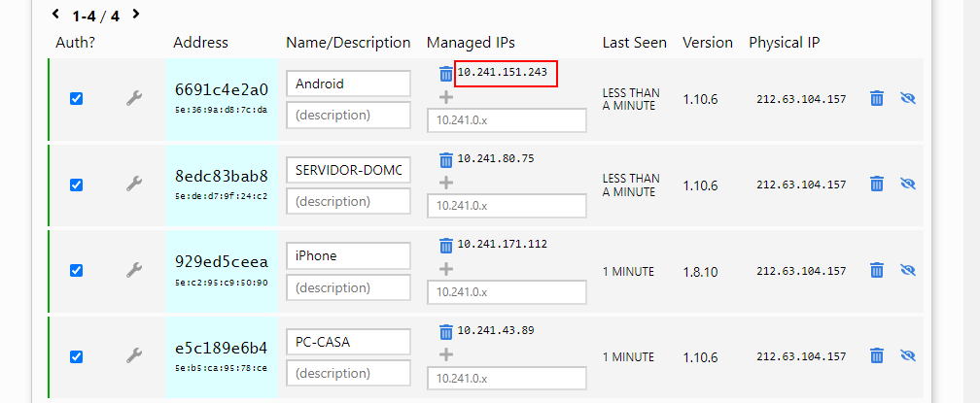Add managed IP plus icon for iPhone
The image size is (980, 403).
[445, 269]
